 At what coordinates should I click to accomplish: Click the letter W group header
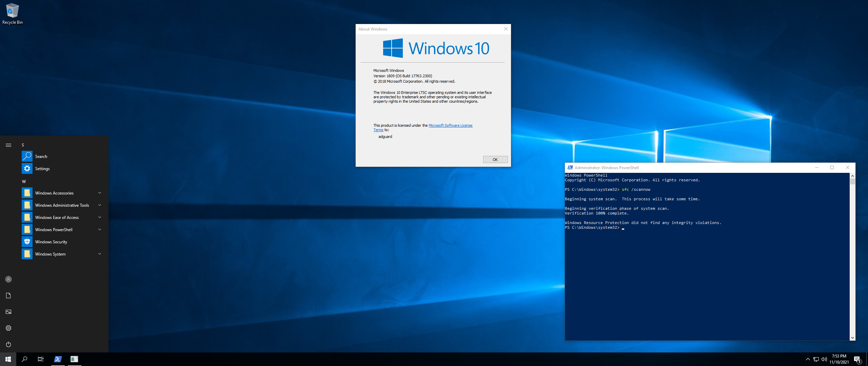pos(24,181)
